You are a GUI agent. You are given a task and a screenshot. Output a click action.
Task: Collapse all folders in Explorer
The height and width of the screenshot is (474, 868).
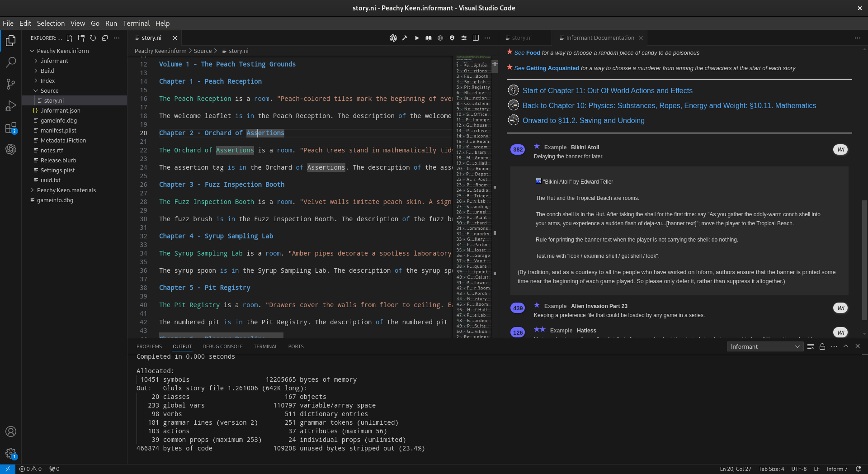coord(105,38)
